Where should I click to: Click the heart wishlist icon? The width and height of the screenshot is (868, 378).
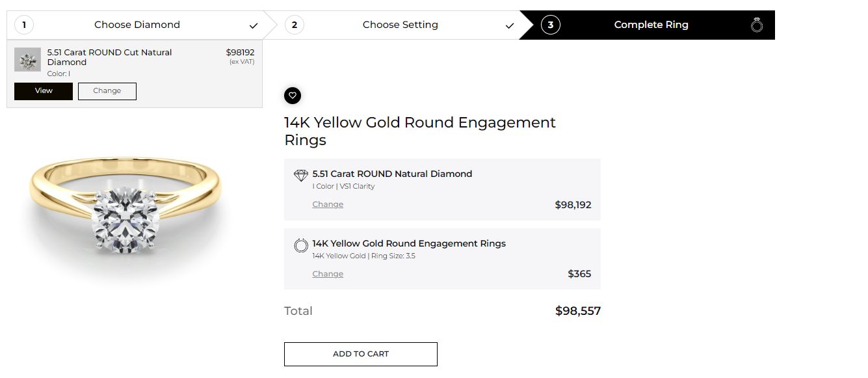pos(293,96)
